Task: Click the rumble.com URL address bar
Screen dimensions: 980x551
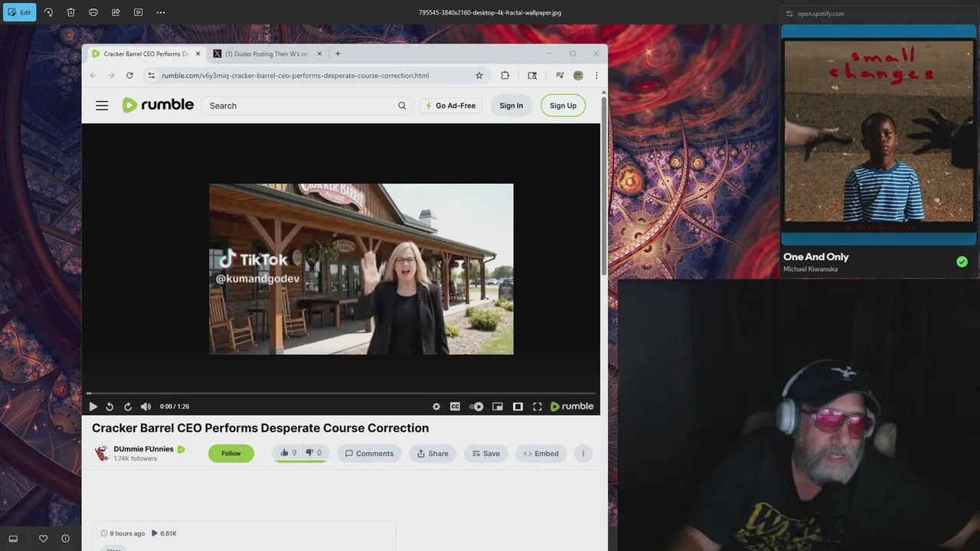Action: click(x=295, y=75)
